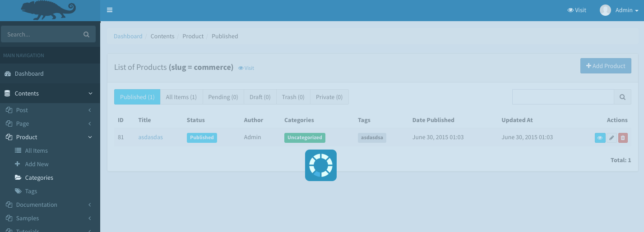Click the Total: 1 text
Image resolution: width=644 pixels, height=232 pixels.
(x=621, y=160)
